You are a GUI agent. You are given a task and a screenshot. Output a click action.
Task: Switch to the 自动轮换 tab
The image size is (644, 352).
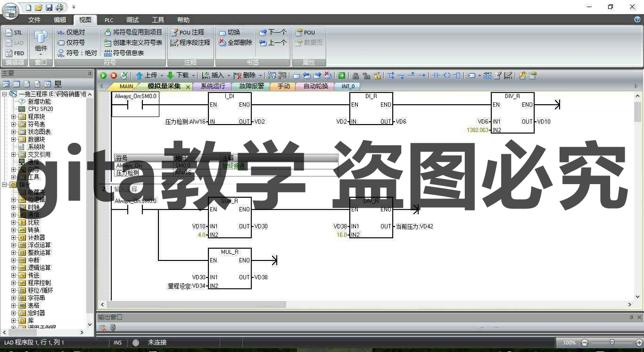click(x=315, y=86)
